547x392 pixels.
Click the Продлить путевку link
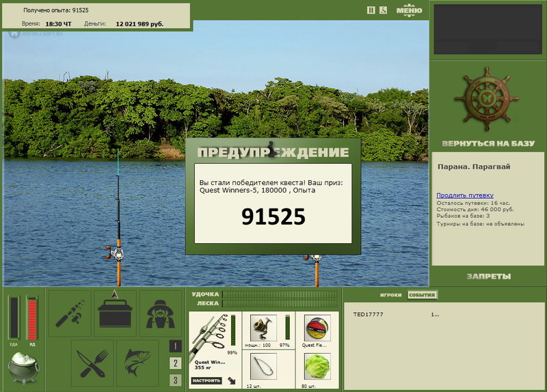[x=465, y=195]
